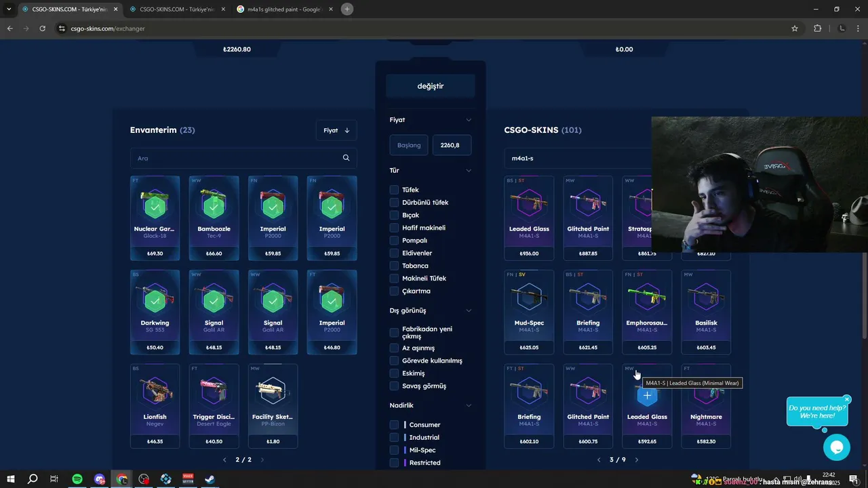This screenshot has height=488, width=868.
Task: Check the Pompalı filter box
Action: [x=394, y=241]
